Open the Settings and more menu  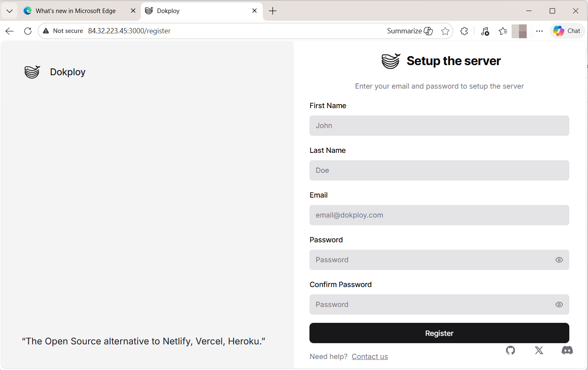(x=539, y=31)
